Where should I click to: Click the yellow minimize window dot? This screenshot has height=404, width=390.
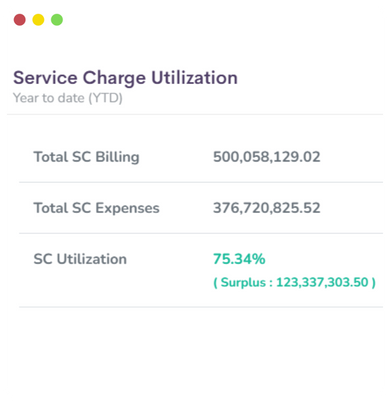[x=38, y=20]
